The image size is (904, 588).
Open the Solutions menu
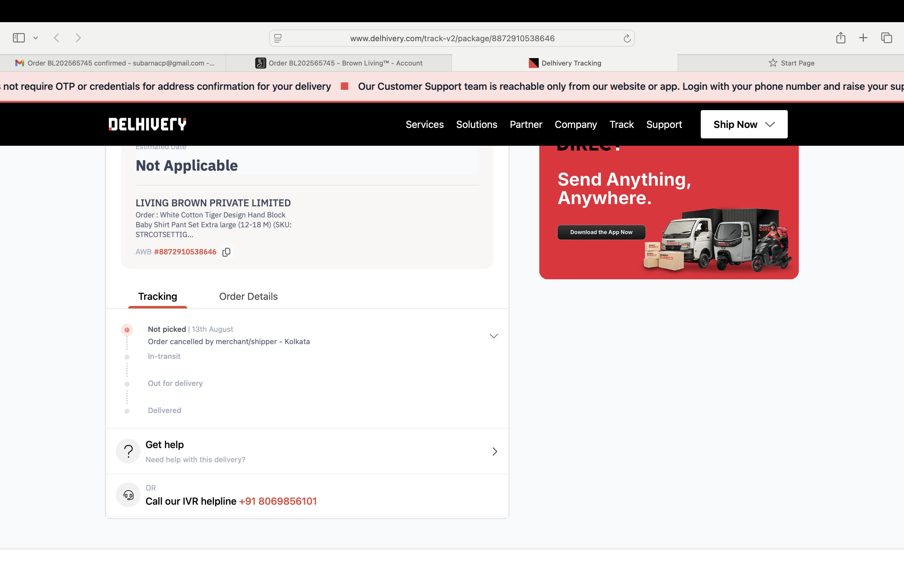477,125
